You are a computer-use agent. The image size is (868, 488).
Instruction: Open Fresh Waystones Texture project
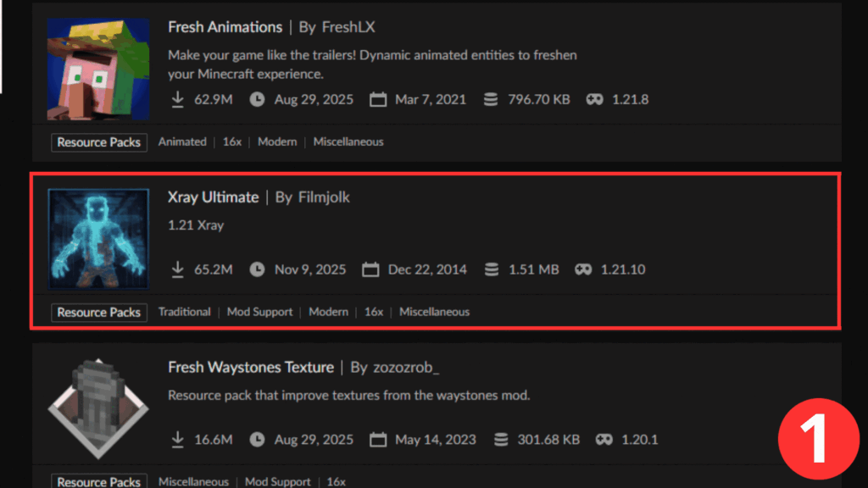[251, 368]
